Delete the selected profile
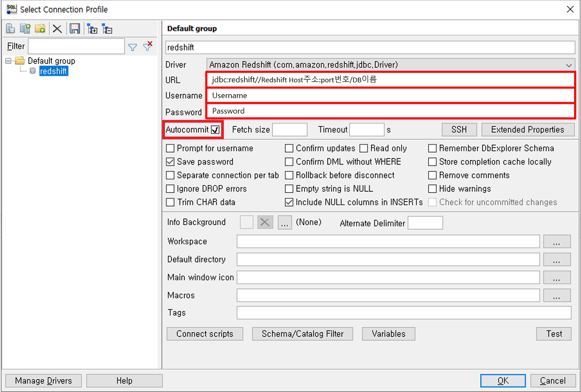This screenshot has height=392, width=581. click(57, 28)
